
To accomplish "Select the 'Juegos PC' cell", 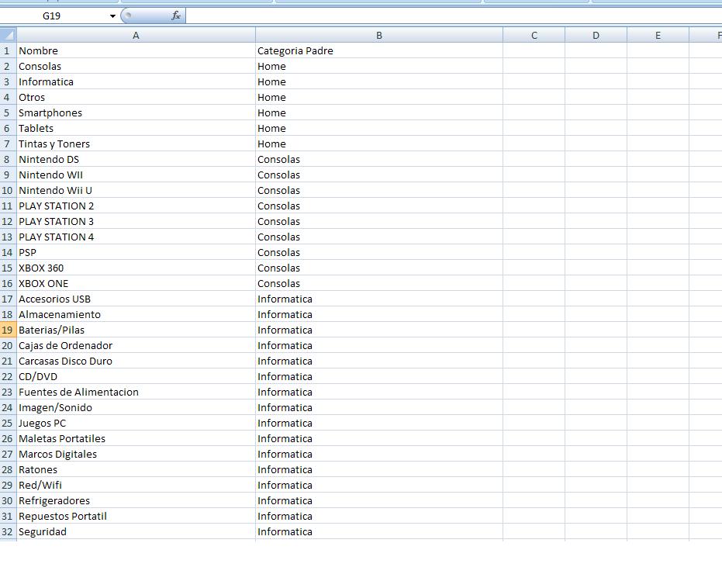I will tap(136, 423).
